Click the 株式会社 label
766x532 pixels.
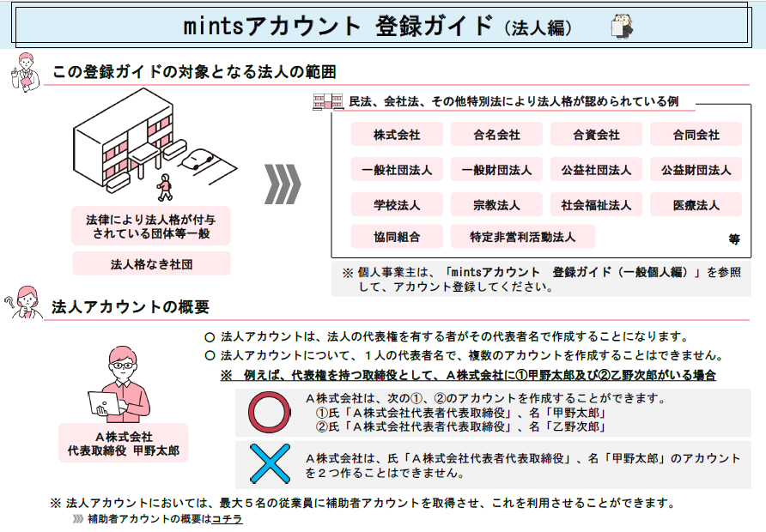(x=397, y=134)
